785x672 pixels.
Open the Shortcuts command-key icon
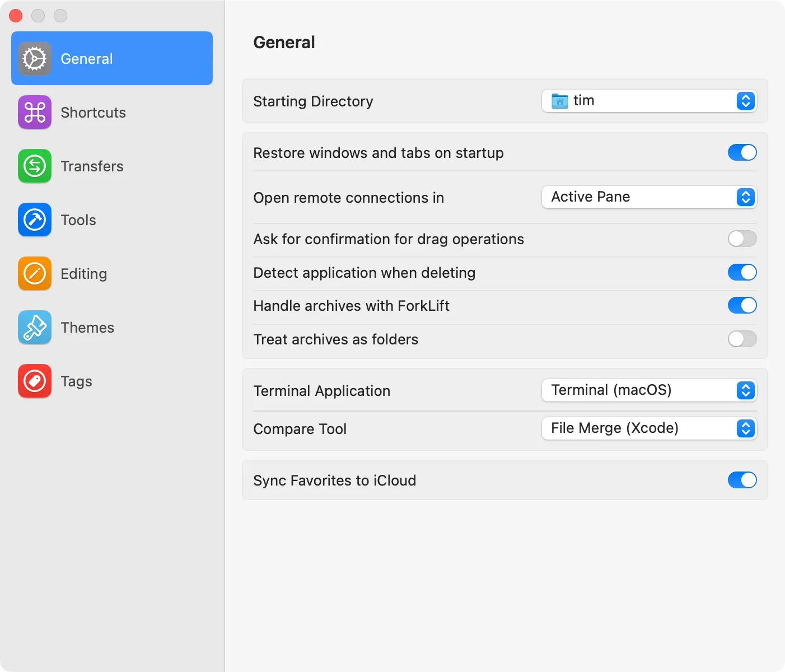click(35, 113)
